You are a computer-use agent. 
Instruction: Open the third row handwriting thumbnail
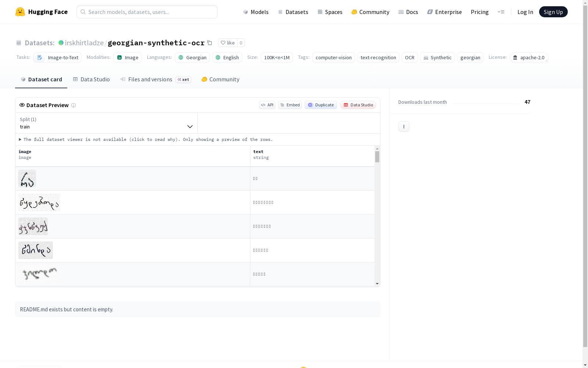pyautogui.click(x=33, y=226)
